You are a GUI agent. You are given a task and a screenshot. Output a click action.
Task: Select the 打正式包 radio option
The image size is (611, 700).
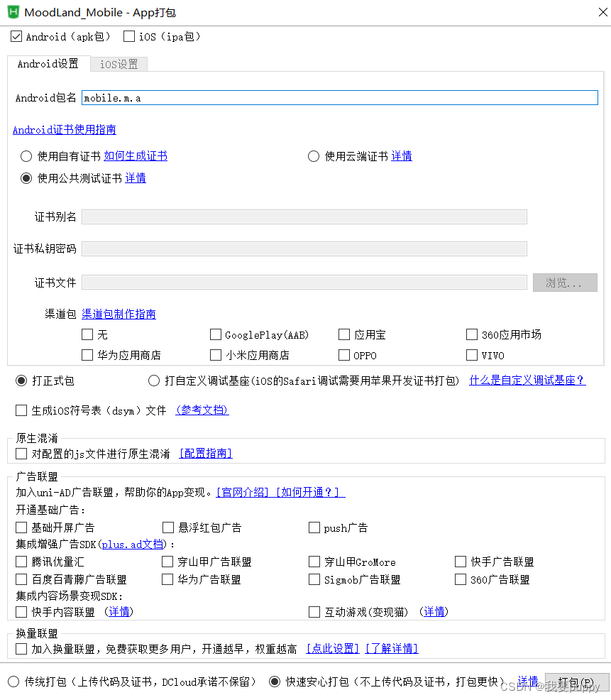coord(21,381)
